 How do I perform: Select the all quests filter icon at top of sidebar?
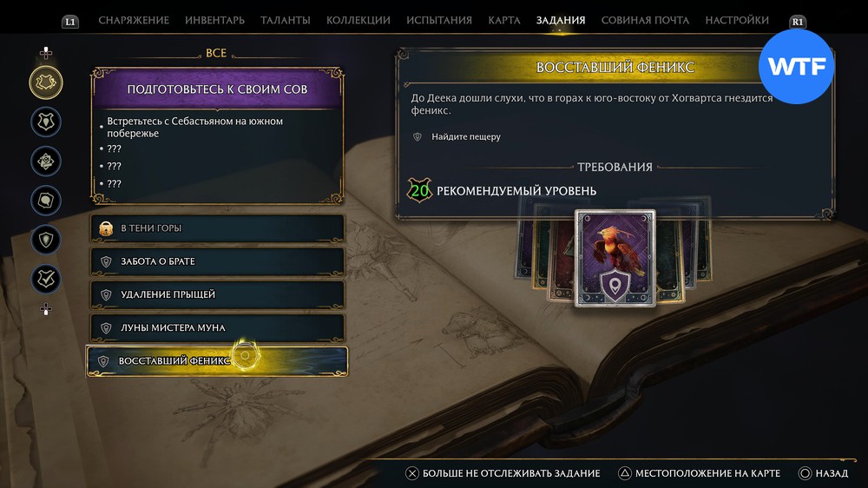click(46, 82)
